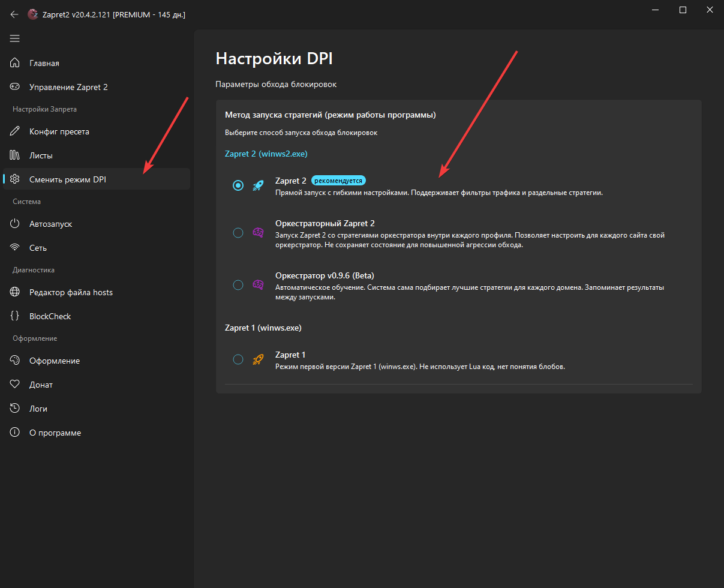The width and height of the screenshot is (724, 588).
Task: Click the gear icon for Сменить режим DPI
Action: click(16, 179)
